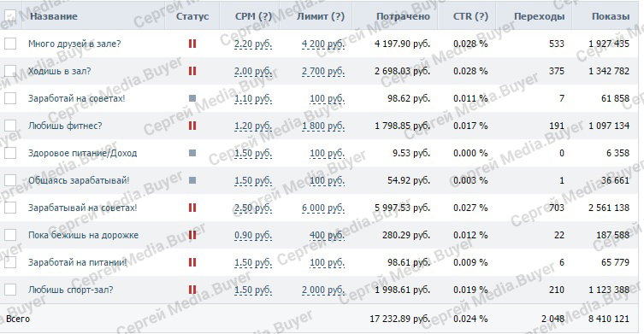Edit the 2 000 руб. limit value
This screenshot has width=644, height=334.
pyautogui.click(x=323, y=290)
